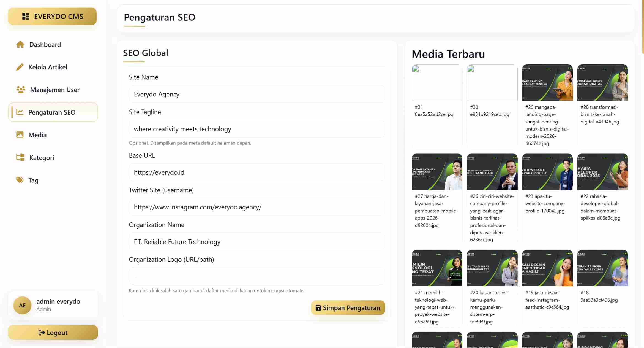
Task: Click the save disk icon on Simpan Pengaturan
Action: click(x=318, y=308)
